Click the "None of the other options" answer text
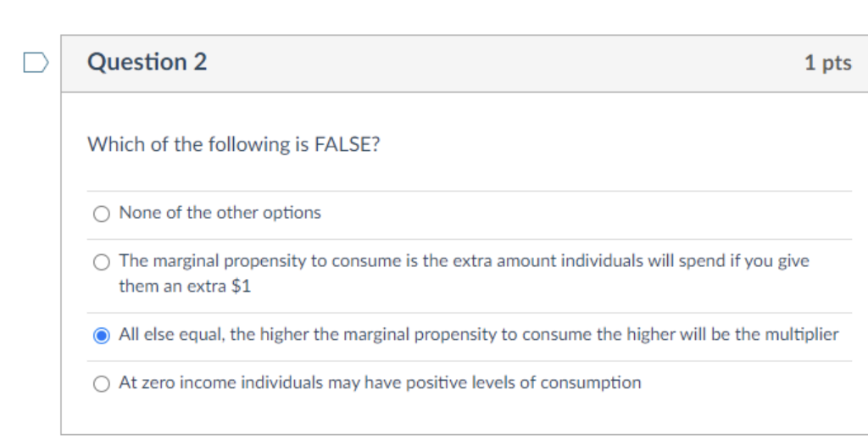 point(220,213)
